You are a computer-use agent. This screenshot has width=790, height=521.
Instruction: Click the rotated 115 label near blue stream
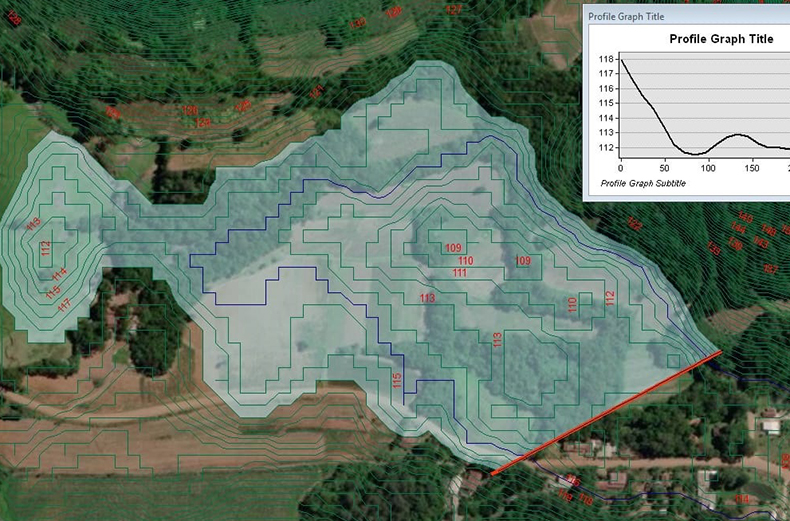coord(396,380)
